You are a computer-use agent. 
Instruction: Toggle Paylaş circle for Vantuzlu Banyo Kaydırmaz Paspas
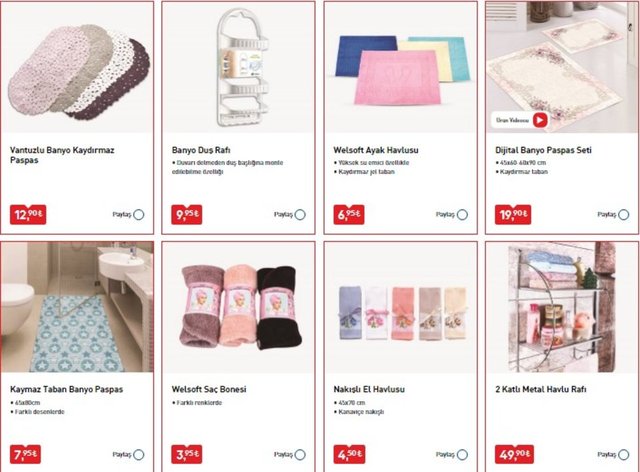tap(139, 214)
